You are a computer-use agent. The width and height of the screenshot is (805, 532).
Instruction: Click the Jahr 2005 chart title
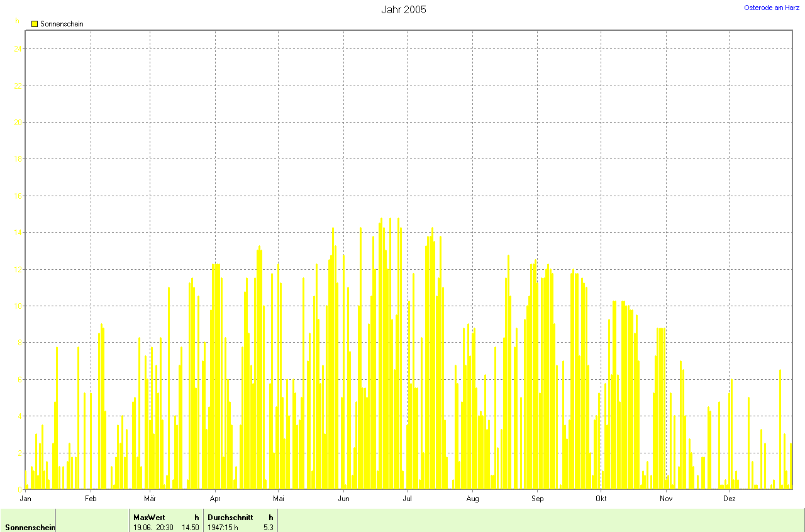click(x=403, y=10)
